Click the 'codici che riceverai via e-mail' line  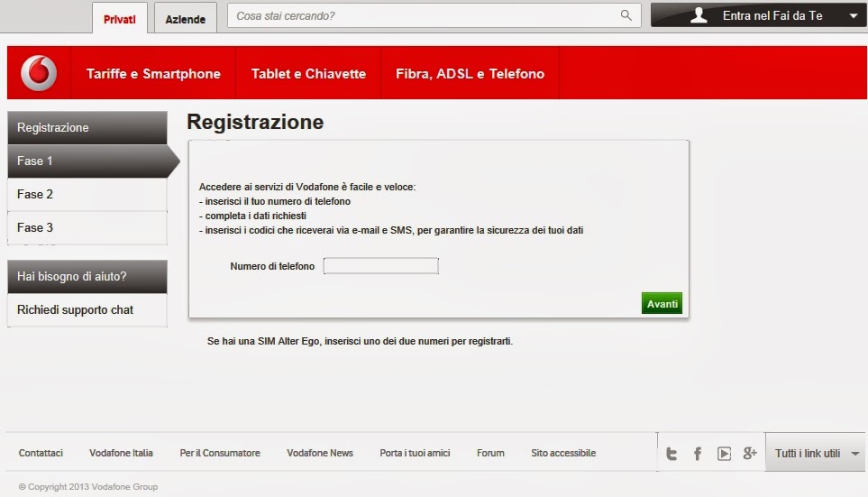pos(391,230)
